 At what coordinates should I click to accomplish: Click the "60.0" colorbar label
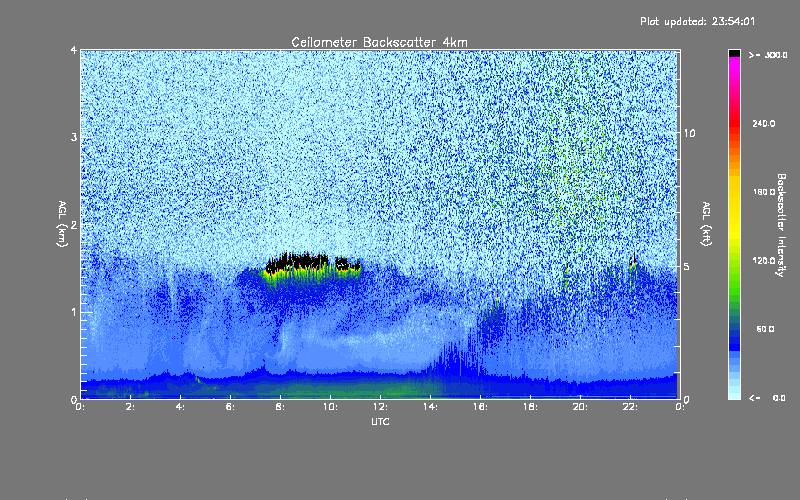coord(765,329)
